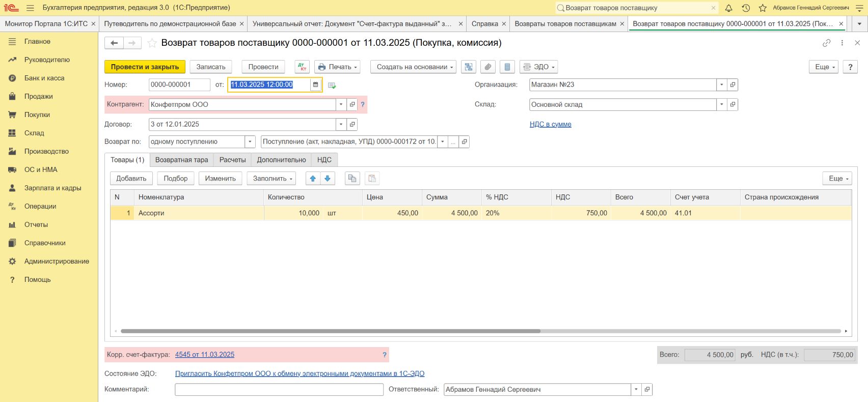Expand the Ответственный dropdown list

636,389
